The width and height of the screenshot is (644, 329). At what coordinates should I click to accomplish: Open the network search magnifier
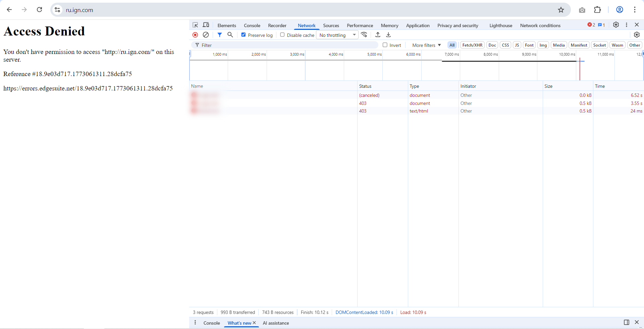[230, 35]
